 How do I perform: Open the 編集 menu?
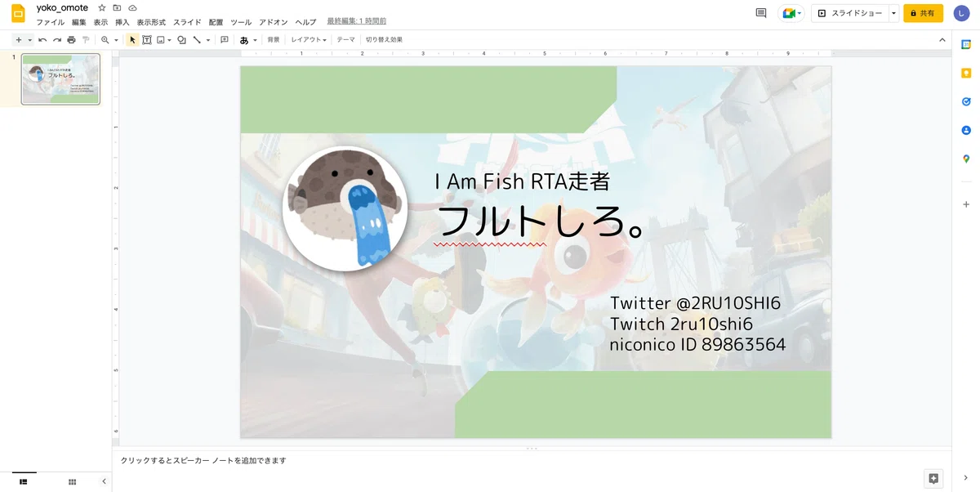tap(78, 22)
